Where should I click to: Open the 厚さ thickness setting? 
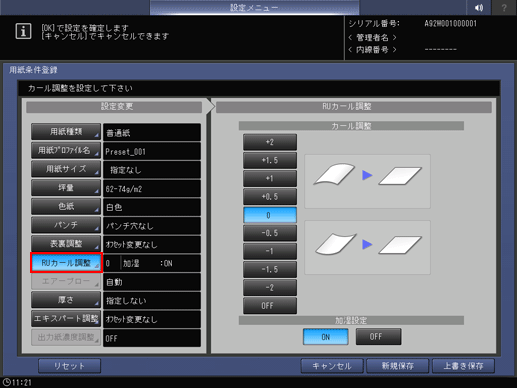[66, 300]
